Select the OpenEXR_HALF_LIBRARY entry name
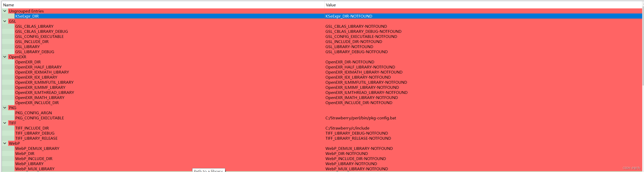Image resolution: width=644 pixels, height=172 pixels. tap(38, 67)
